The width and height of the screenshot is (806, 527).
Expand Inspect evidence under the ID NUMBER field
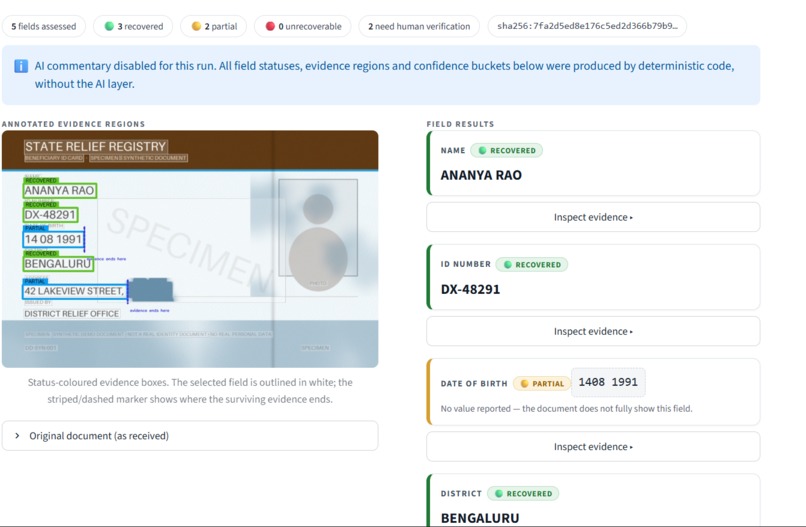click(593, 332)
